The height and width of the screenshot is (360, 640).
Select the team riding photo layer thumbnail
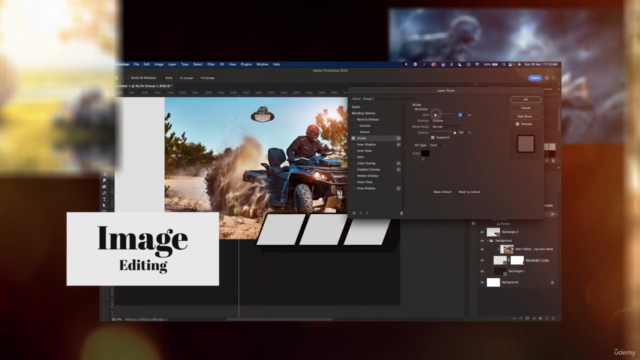(507, 249)
